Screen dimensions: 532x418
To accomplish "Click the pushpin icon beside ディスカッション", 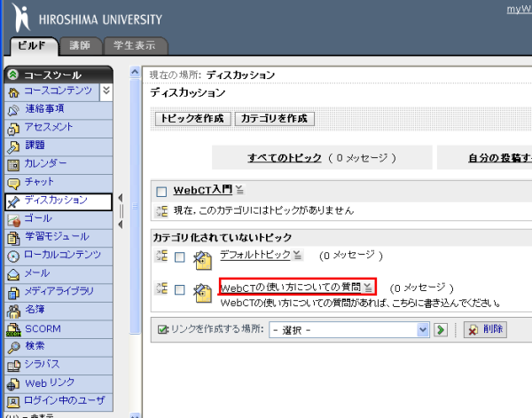I will pyautogui.click(x=13, y=202).
